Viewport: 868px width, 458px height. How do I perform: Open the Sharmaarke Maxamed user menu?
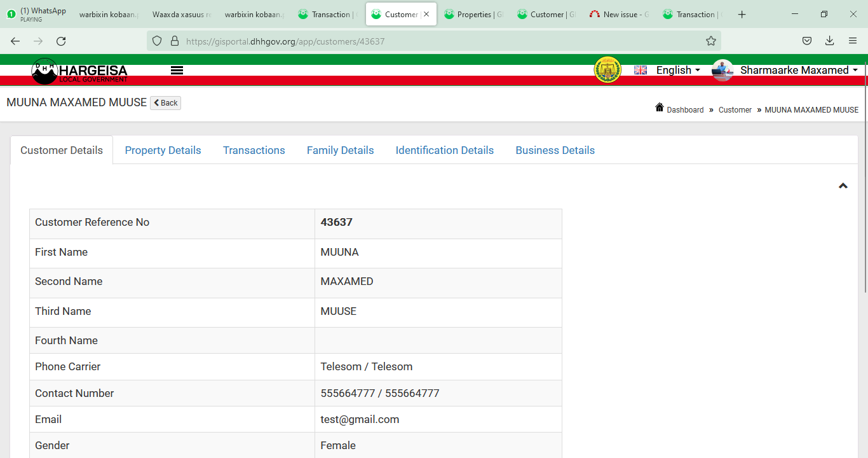(x=799, y=70)
